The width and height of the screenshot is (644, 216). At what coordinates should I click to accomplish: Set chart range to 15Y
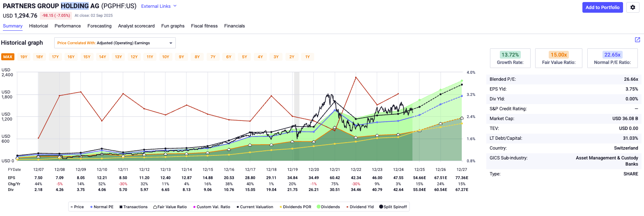(87, 57)
